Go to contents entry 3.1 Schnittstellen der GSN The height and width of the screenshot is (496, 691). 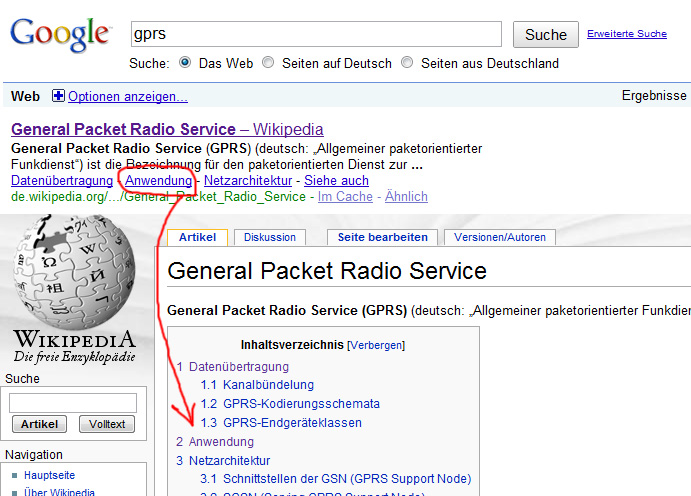coord(336,479)
